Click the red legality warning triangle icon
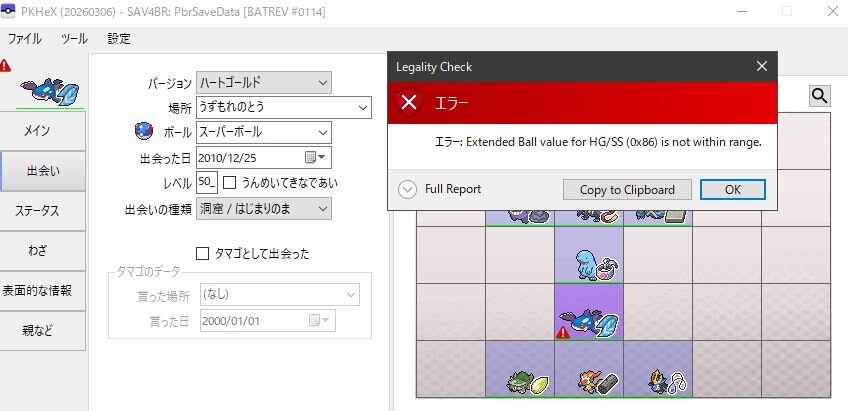 point(6,65)
